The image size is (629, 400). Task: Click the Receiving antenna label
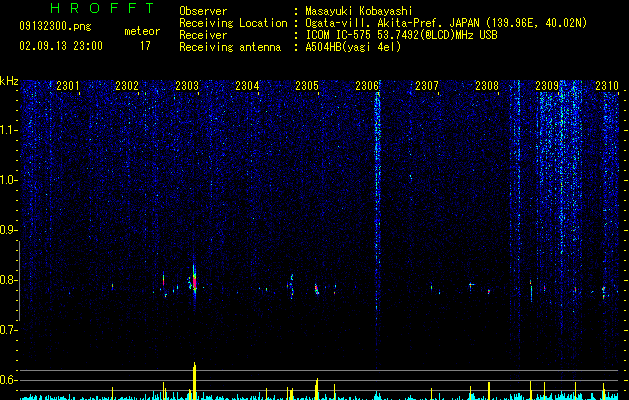230,47
